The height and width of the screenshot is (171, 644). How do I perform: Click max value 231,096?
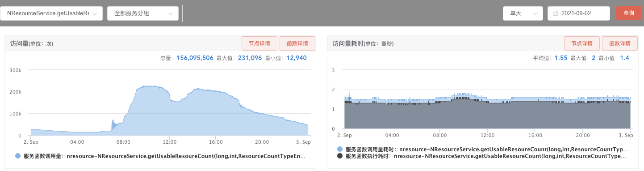tap(250, 58)
